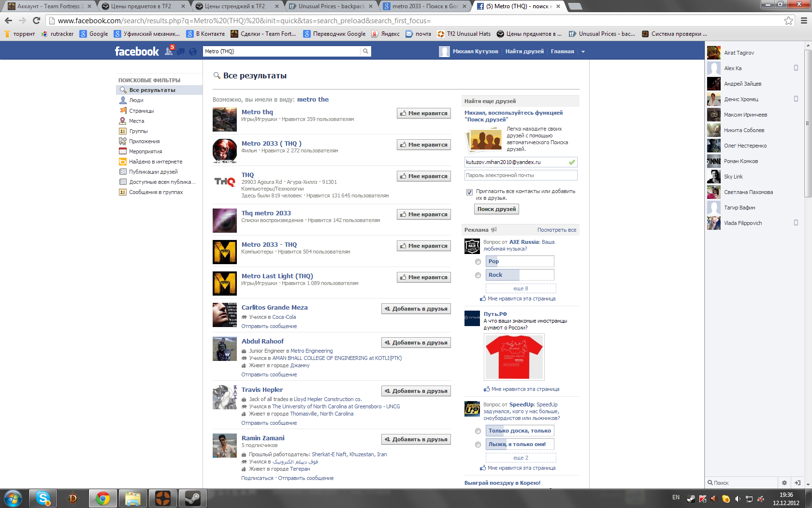Open Facebook messages icon
The width and height of the screenshot is (812, 508).
point(181,51)
